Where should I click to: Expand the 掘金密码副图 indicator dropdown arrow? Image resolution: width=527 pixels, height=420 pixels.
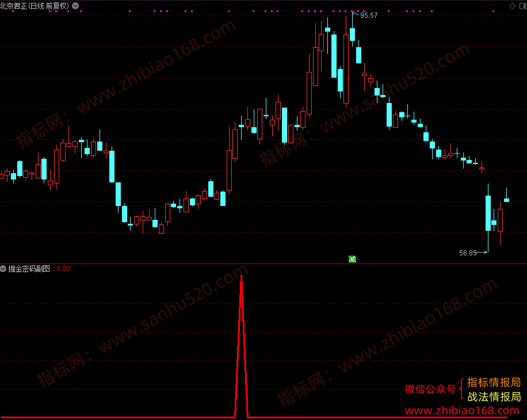point(3,269)
